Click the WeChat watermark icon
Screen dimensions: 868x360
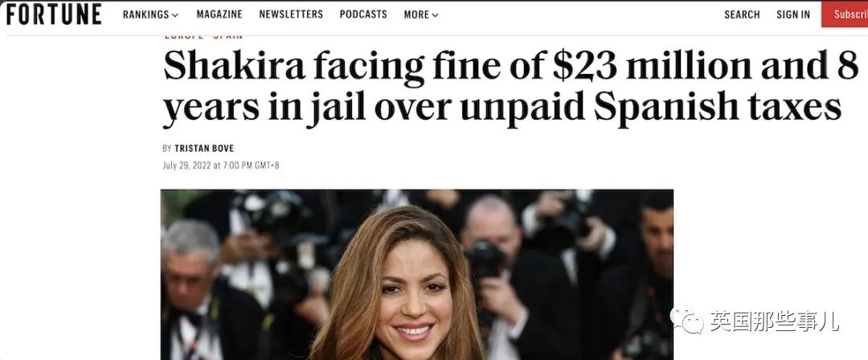[x=686, y=320]
